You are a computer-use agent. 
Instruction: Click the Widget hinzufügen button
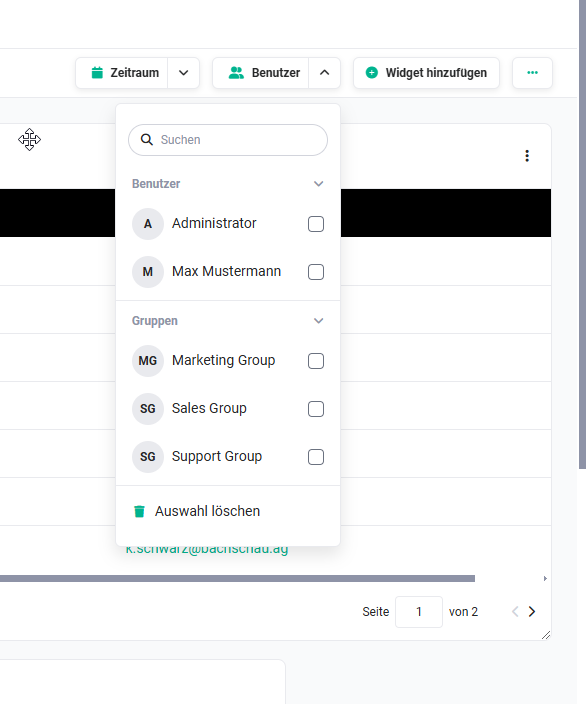[426, 73]
